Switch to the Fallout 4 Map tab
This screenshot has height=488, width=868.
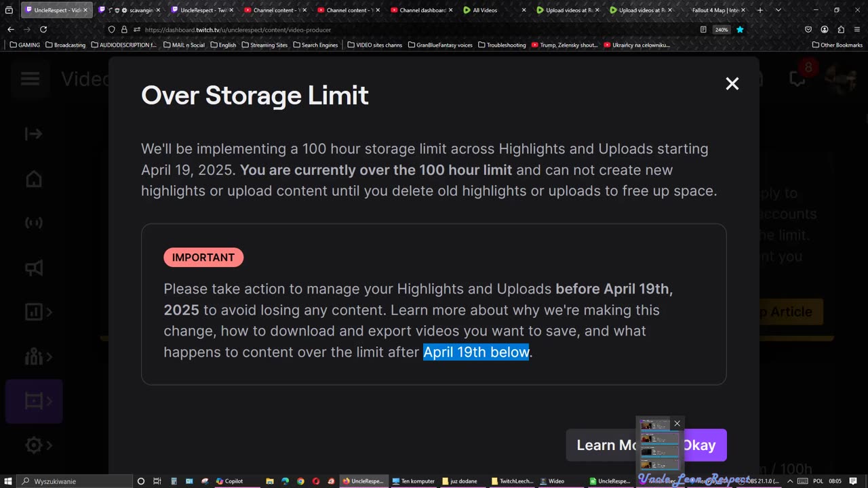(x=715, y=10)
